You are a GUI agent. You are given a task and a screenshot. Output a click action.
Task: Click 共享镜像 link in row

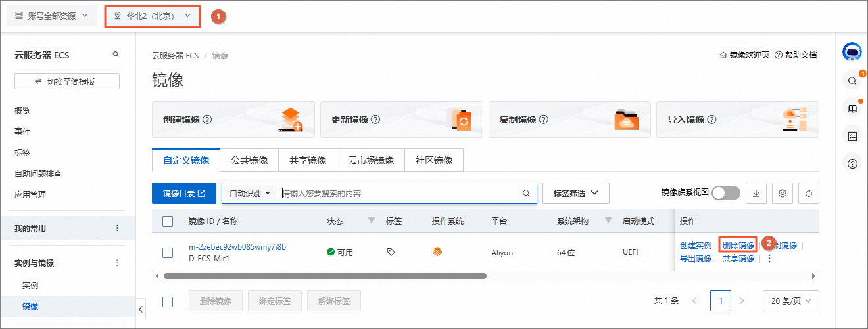point(738,259)
